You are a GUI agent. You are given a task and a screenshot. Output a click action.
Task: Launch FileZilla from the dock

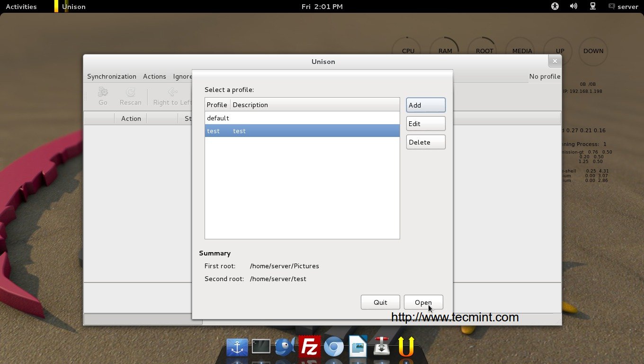[x=309, y=347]
